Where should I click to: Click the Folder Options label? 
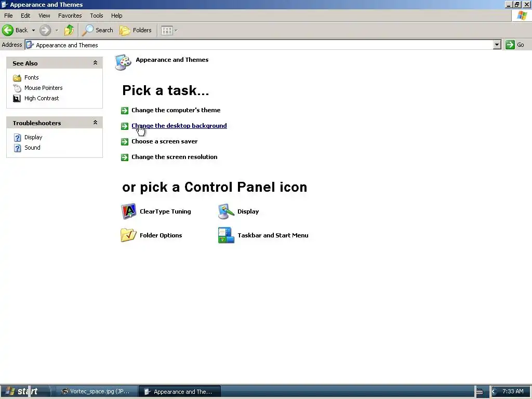161,235
